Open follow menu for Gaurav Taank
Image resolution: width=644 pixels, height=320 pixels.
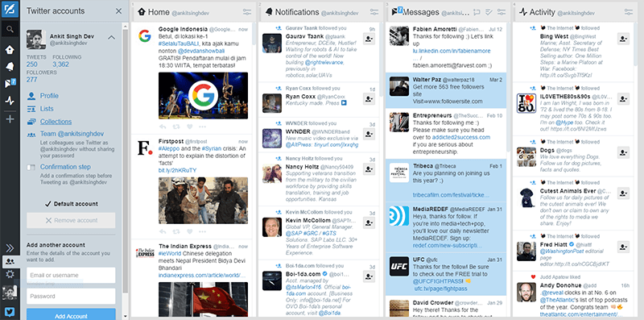369,38
